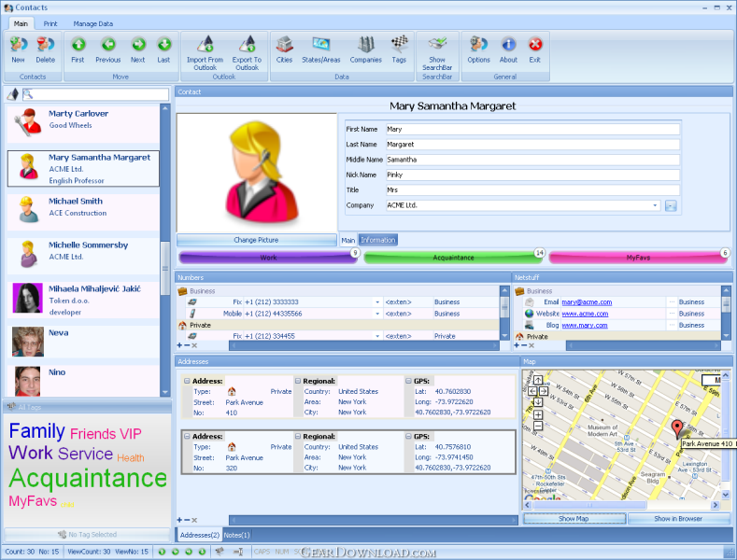
Task: Click map pan right arrow
Action: tap(544, 391)
